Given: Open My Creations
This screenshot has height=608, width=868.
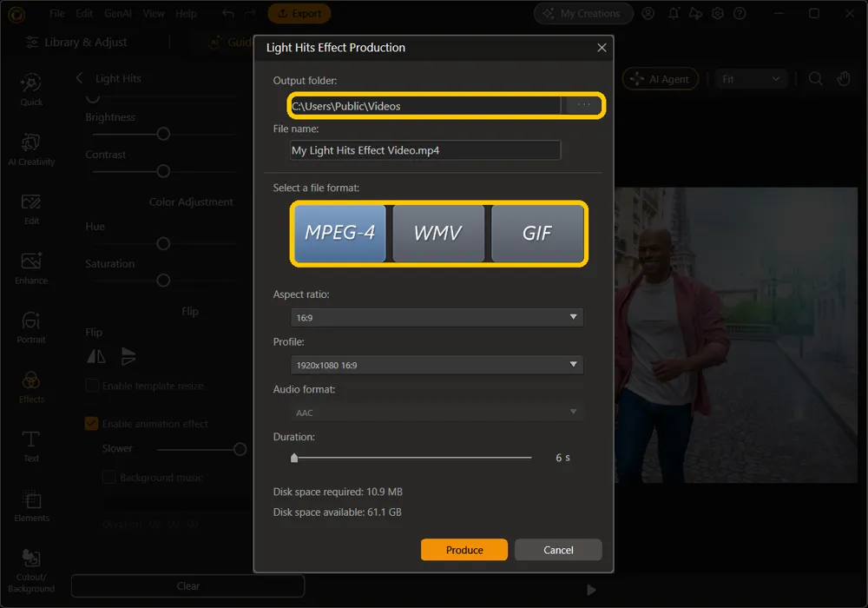Looking at the screenshot, I should 583,13.
